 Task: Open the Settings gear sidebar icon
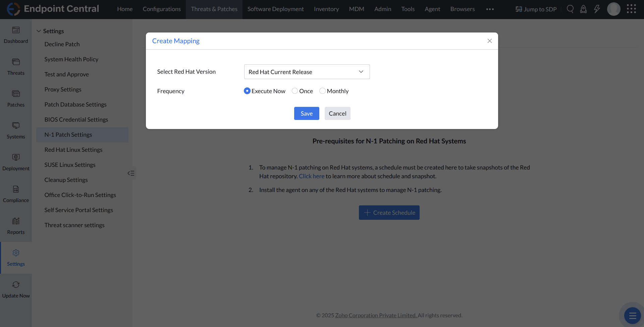[x=16, y=253]
